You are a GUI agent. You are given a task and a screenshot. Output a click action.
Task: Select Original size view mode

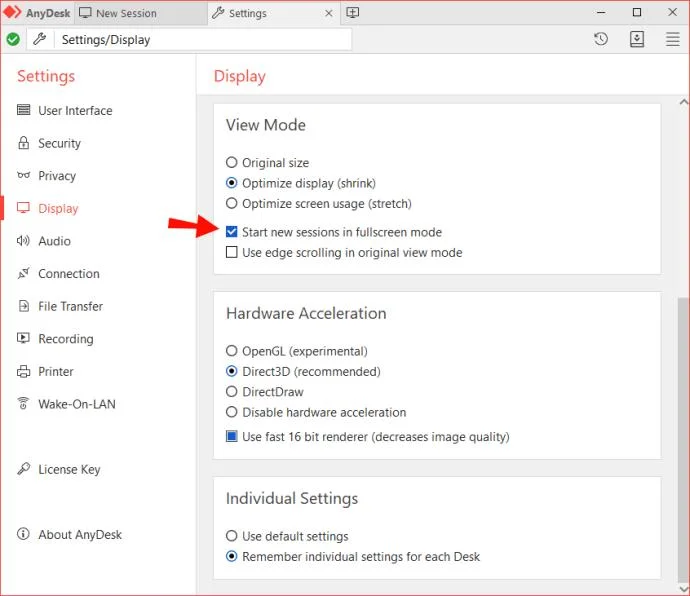231,162
